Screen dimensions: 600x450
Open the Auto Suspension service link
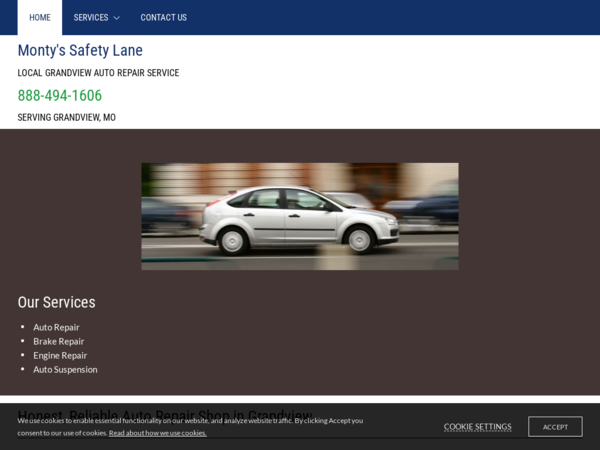point(65,370)
